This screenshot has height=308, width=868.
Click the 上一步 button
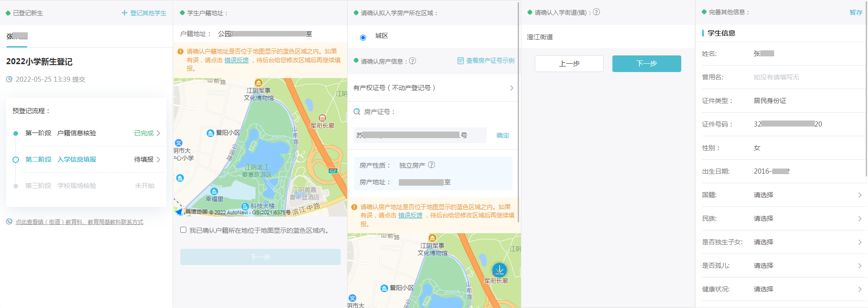tap(569, 64)
